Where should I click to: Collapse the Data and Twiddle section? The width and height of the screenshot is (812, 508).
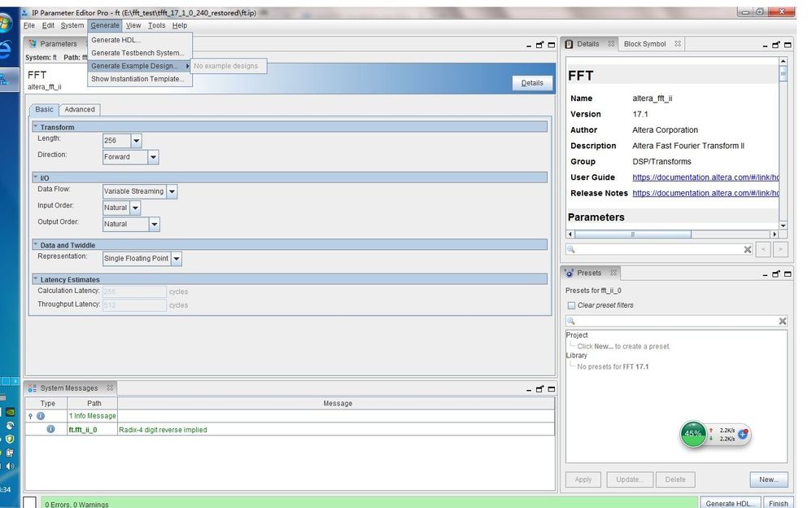pos(35,244)
